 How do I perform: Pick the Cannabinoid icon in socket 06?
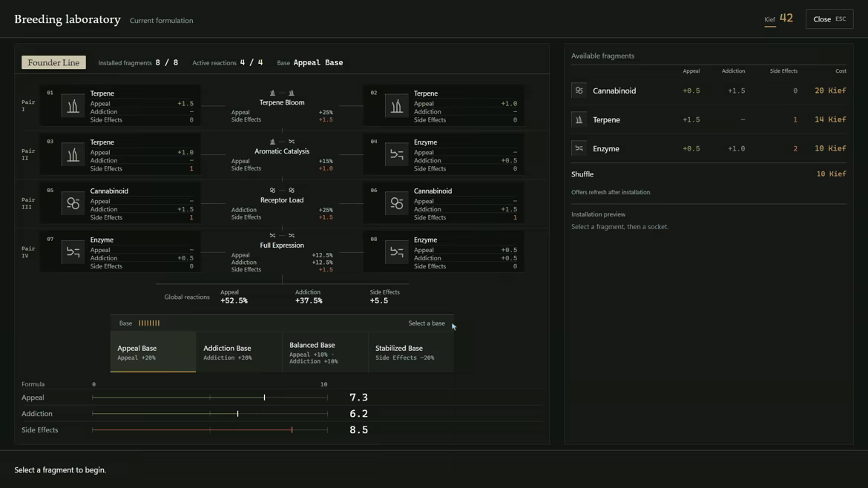[x=396, y=203]
